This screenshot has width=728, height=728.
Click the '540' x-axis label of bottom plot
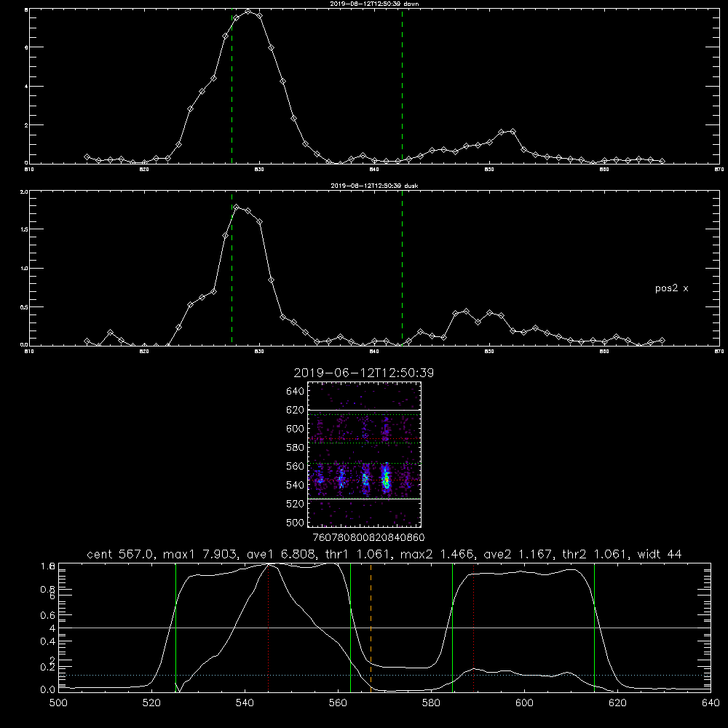[x=245, y=703]
